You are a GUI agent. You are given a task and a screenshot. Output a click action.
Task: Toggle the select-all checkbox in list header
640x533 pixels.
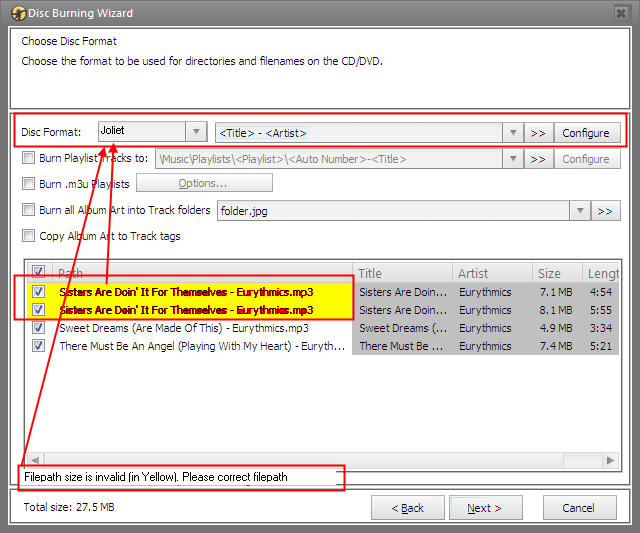39,273
